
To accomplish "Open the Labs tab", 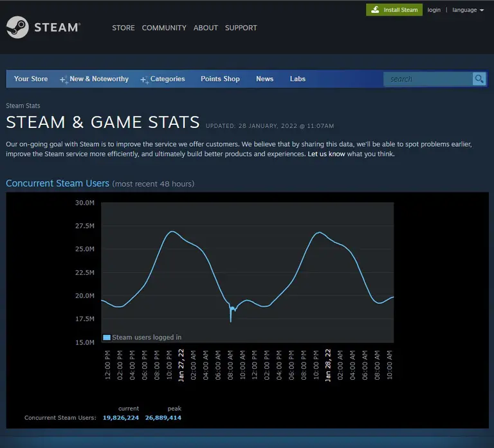I will 298,79.
